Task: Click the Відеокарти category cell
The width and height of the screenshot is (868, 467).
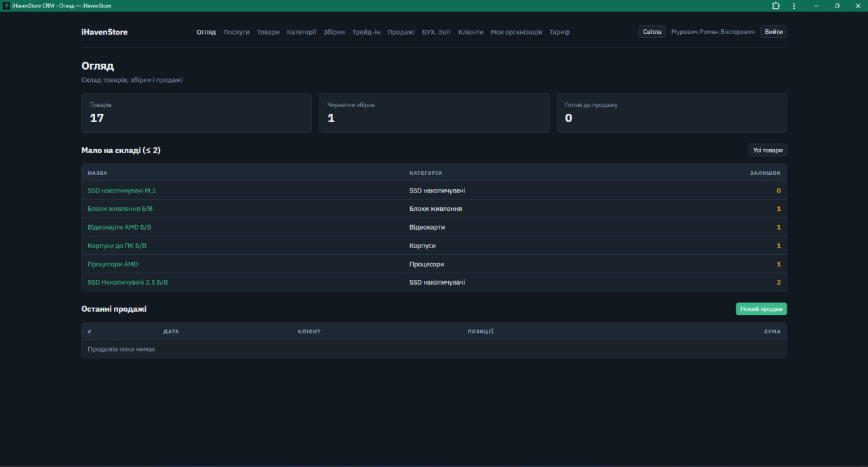Action: coord(427,227)
